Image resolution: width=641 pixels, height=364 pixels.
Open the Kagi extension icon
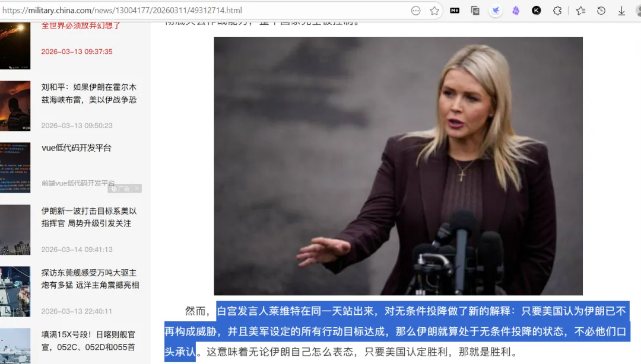[536, 10]
